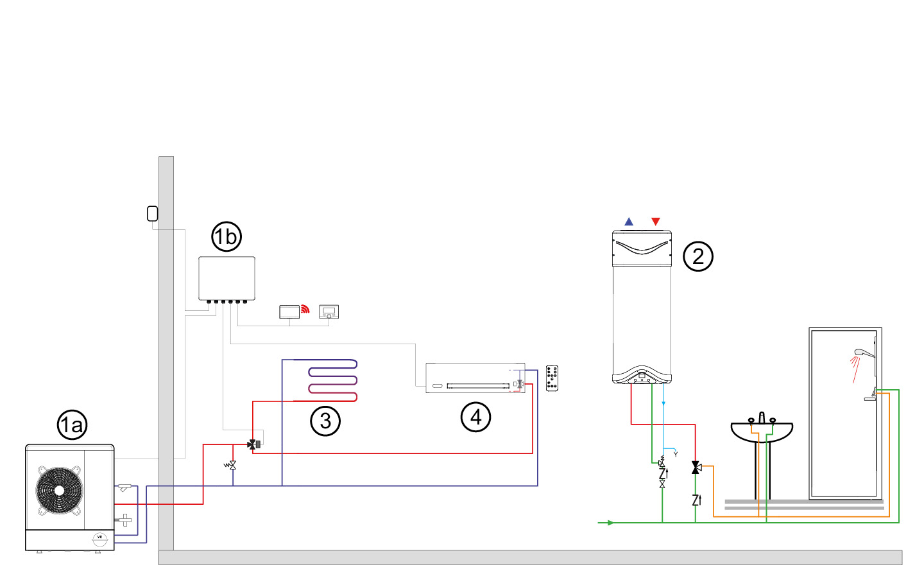Click the upper pipe fitting on the outdoor unit
This screenshot has width=924, height=578.
pyautogui.click(x=124, y=488)
